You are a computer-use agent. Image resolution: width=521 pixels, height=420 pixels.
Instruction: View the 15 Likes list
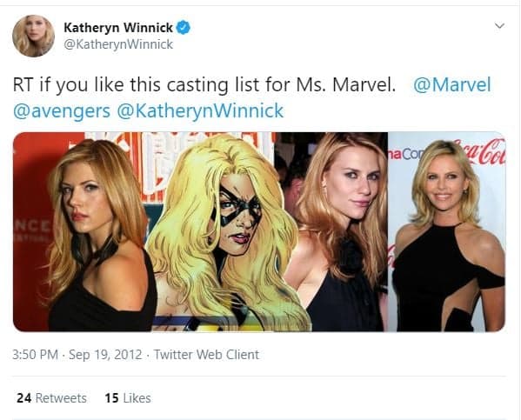128,398
